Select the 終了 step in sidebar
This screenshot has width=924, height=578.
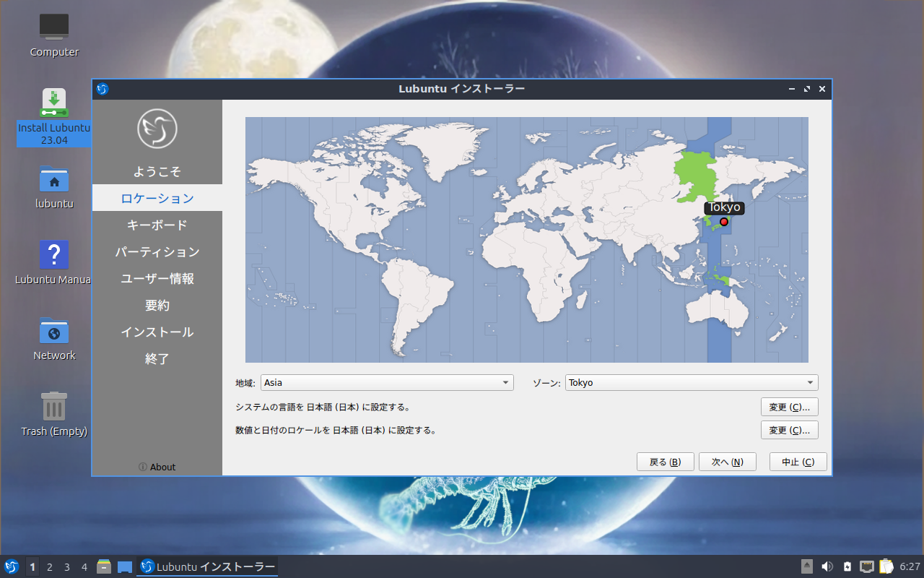pyautogui.click(x=157, y=358)
